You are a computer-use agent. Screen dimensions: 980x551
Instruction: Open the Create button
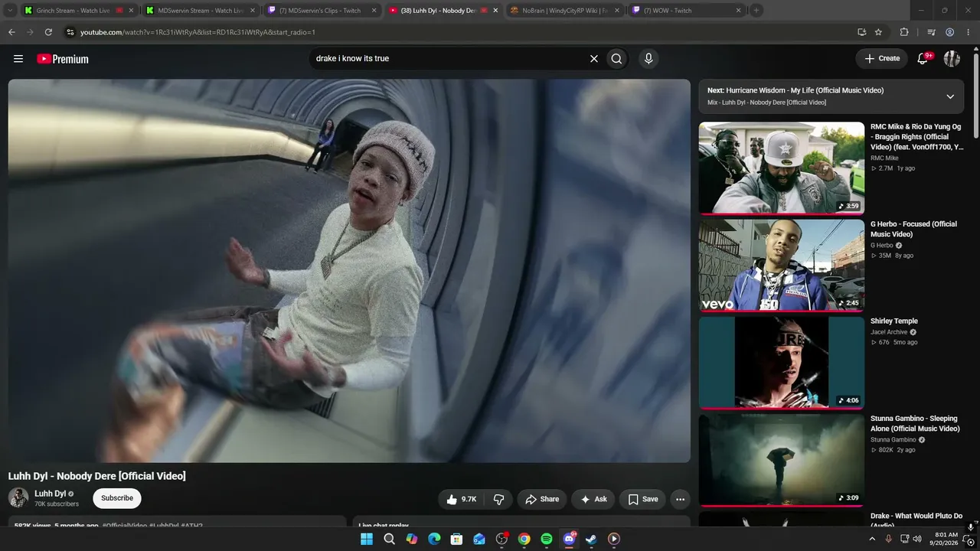click(882, 59)
